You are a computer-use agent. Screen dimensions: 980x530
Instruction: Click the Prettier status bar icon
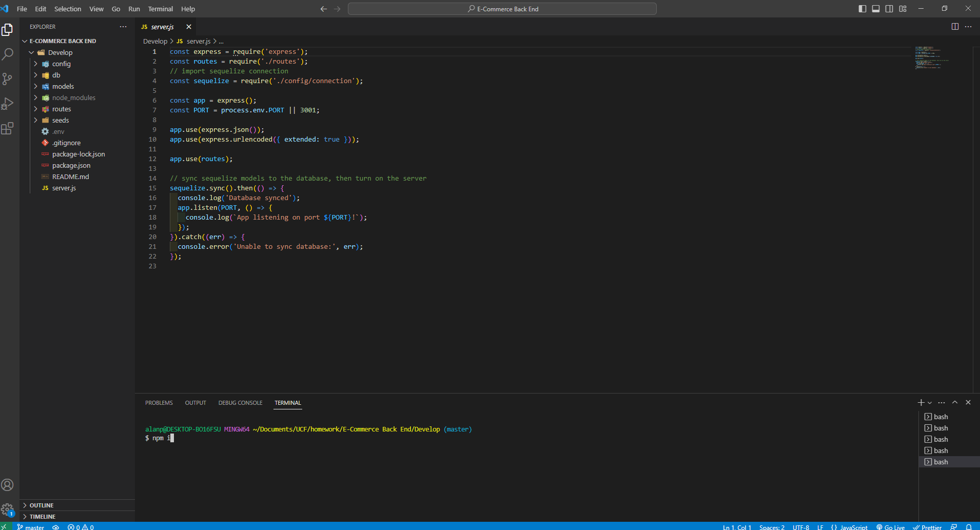point(928,527)
